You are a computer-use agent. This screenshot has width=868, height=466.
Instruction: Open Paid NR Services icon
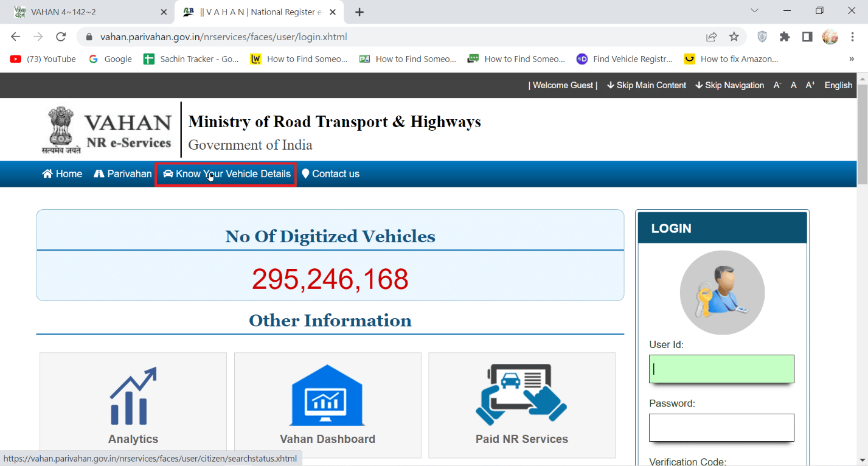521,395
